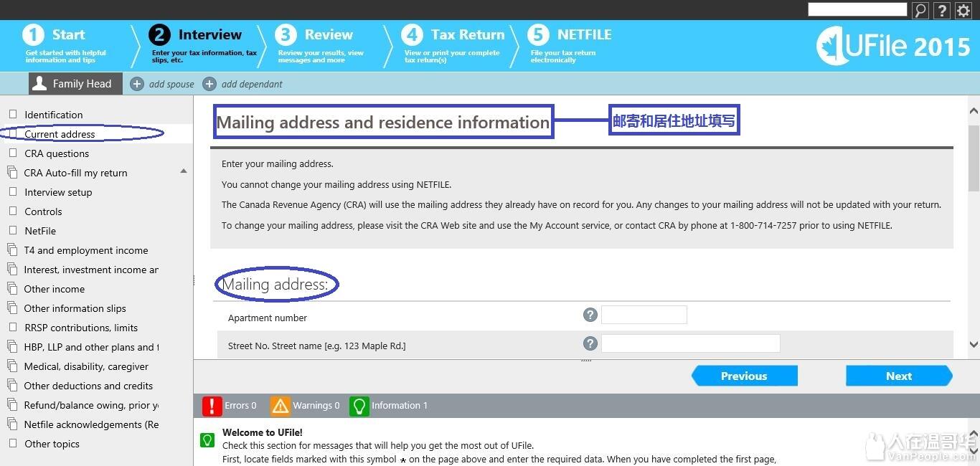Collapse CRA Auto-fill my return arrow

[183, 171]
